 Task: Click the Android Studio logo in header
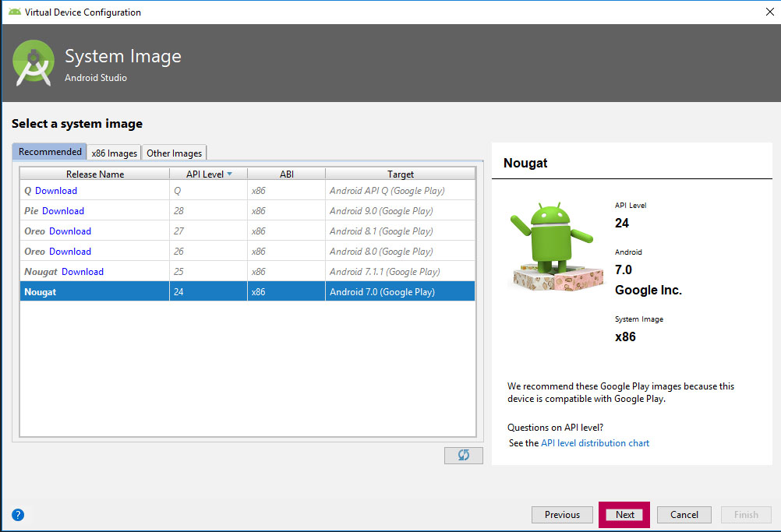click(x=34, y=63)
